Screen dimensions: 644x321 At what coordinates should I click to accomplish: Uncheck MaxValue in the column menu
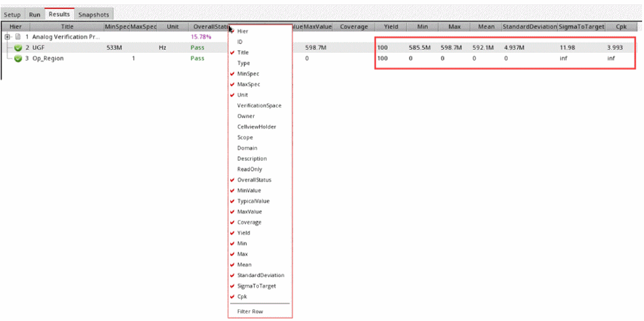(260, 212)
